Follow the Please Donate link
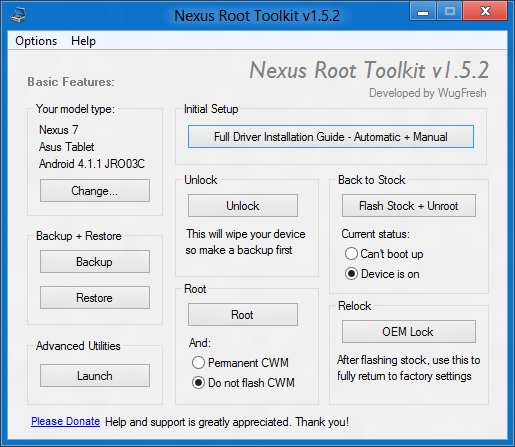The image size is (515, 447). pyautogui.click(x=65, y=421)
